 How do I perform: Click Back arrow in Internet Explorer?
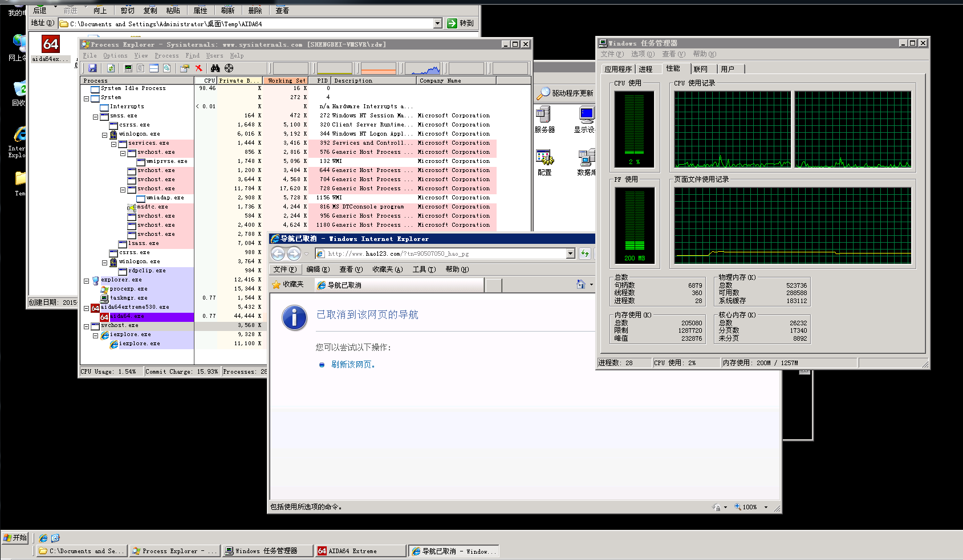coord(278,254)
